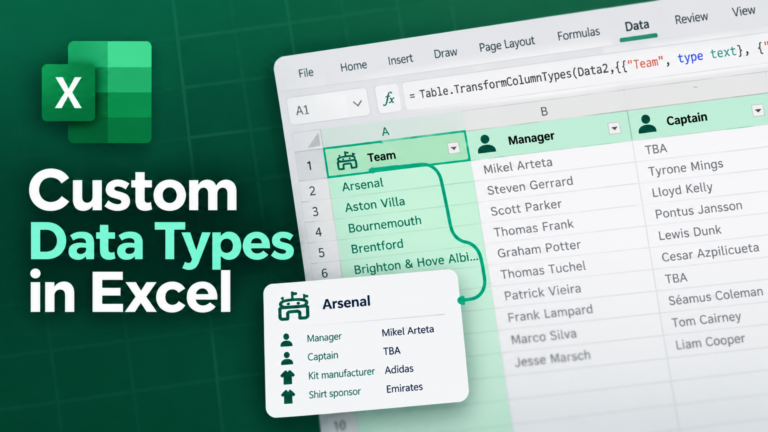Switch to the Home tab
The image size is (768, 432).
click(353, 66)
